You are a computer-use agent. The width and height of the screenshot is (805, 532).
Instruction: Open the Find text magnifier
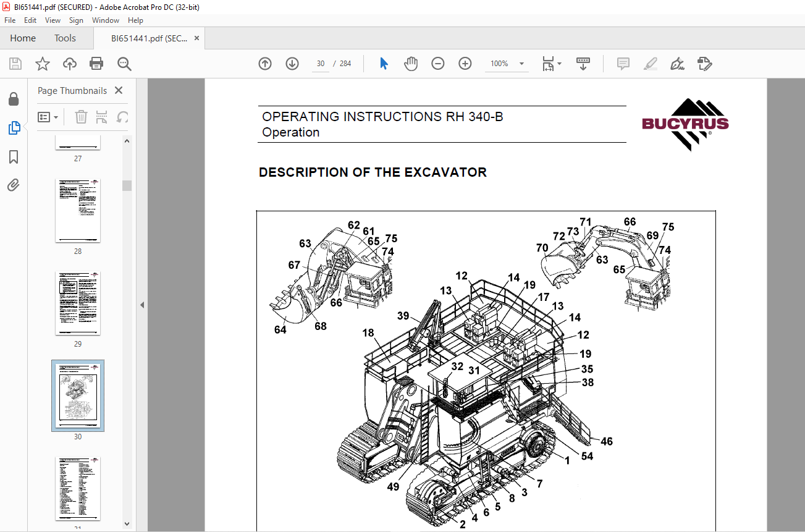point(124,64)
